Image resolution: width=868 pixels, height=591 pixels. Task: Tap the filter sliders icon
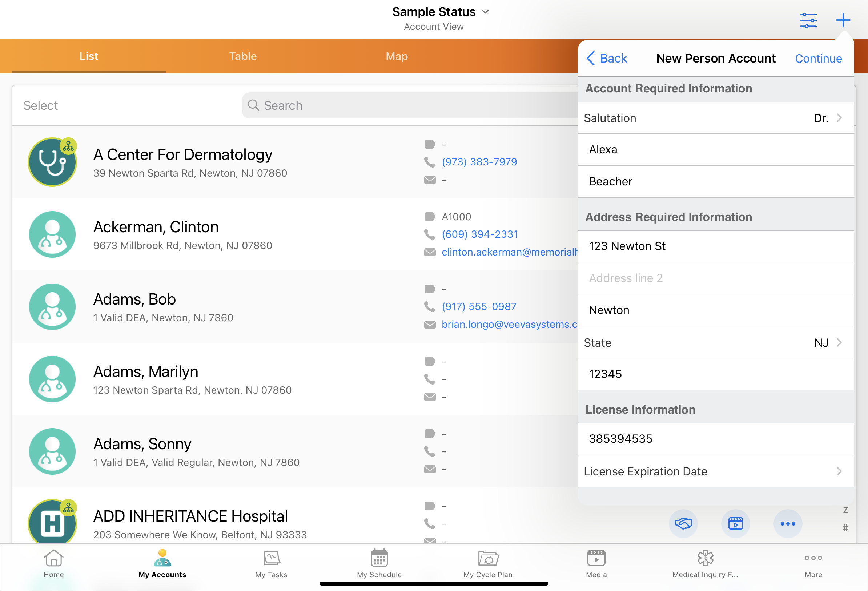(x=808, y=20)
